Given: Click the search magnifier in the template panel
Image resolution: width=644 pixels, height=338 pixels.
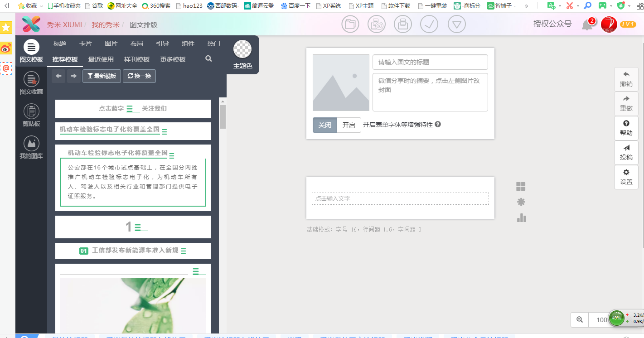Looking at the screenshot, I should pos(208,58).
